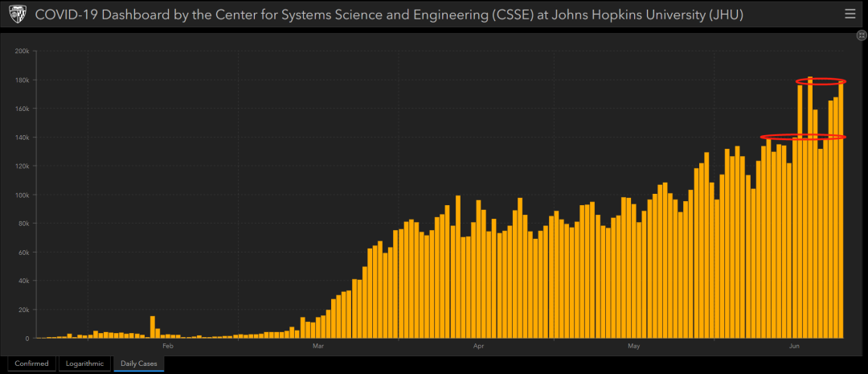
Task: Click the tallest bar reaching above 180k
Action: pyautogui.click(x=810, y=208)
